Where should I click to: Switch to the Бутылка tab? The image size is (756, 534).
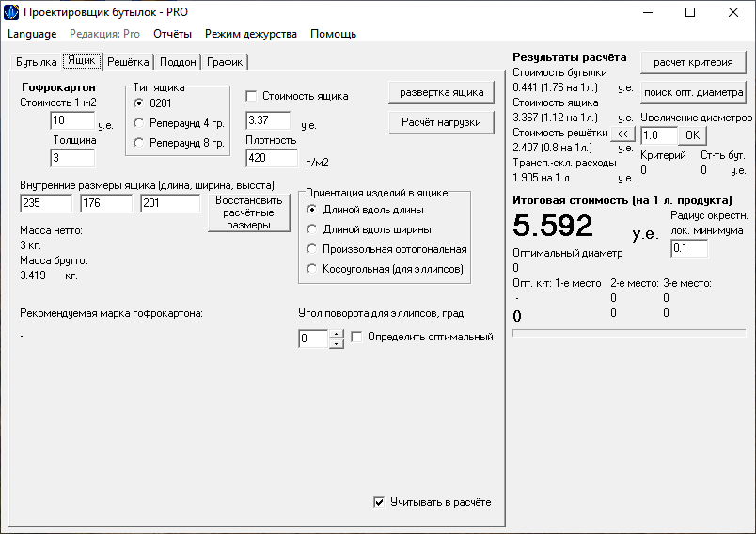click(36, 62)
